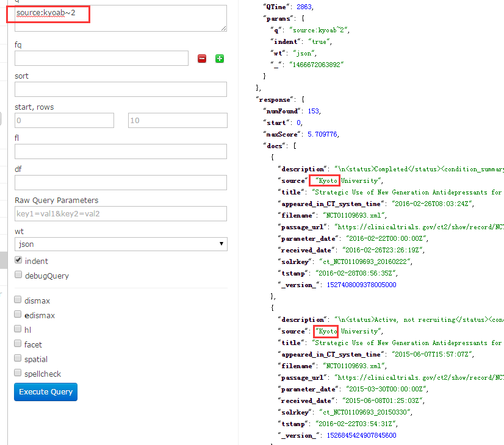504x445 pixels.
Task: Click solrkey ct_NCT01109693_20150330 value
Action: (x=365, y=412)
